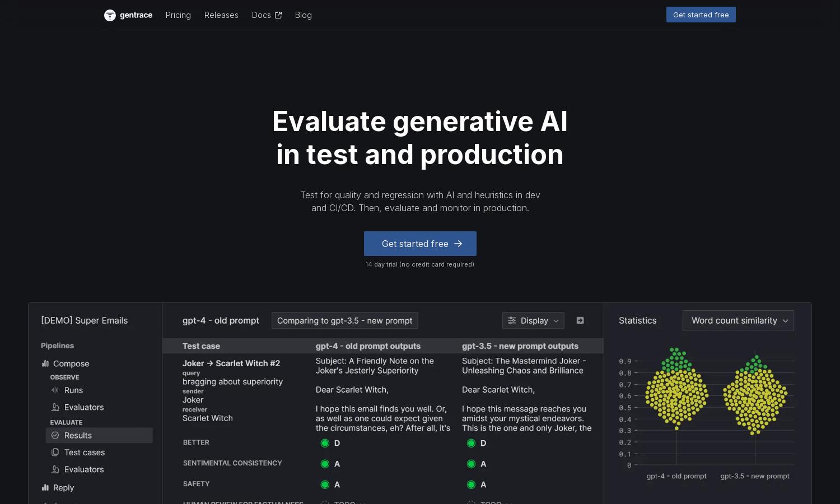Click the Results checkmark icon
Screen dimensions: 840x504
pyautogui.click(x=55, y=435)
